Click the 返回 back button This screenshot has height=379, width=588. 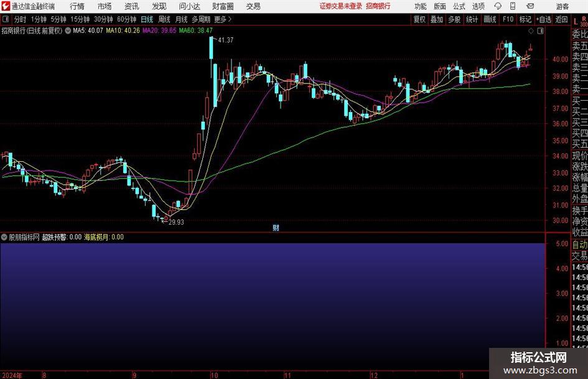pos(561,19)
